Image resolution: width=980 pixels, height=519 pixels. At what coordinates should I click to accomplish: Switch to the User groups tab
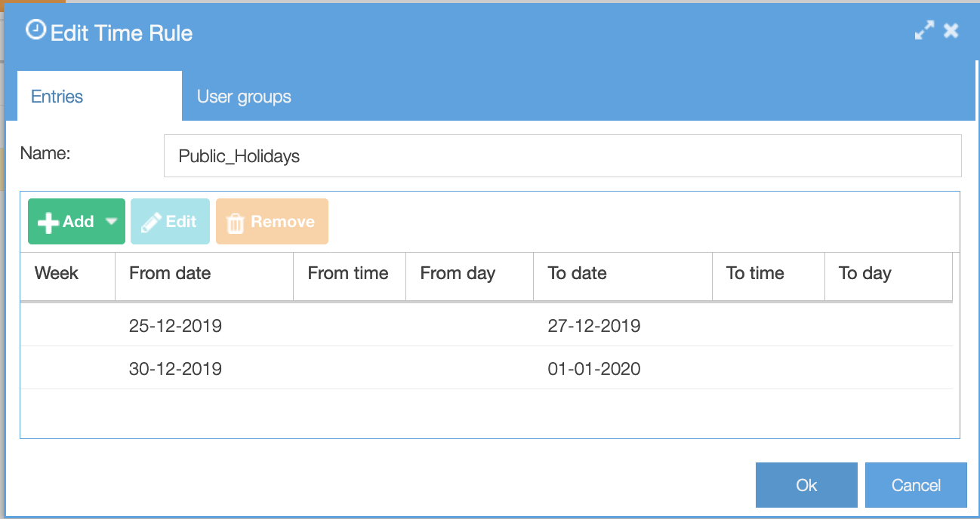tap(243, 96)
